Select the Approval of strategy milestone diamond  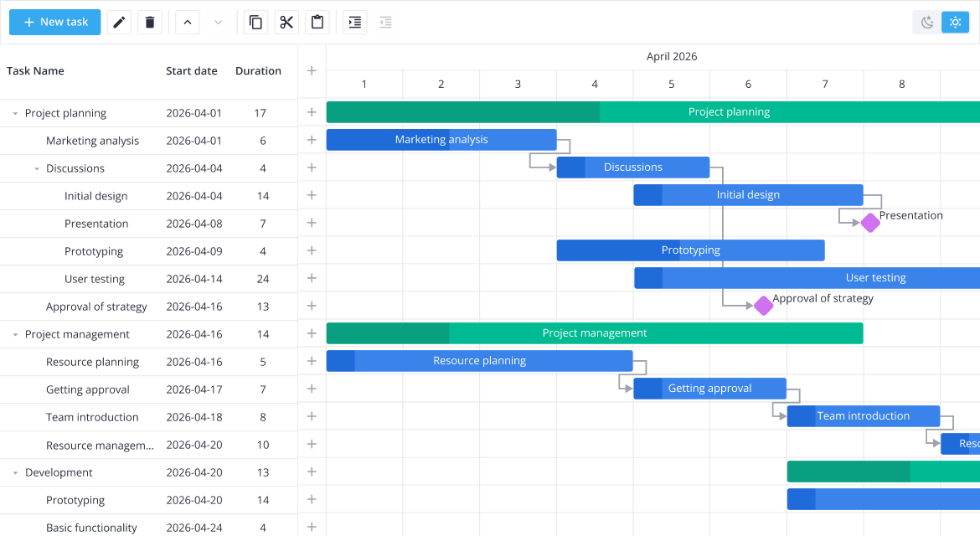tap(763, 306)
